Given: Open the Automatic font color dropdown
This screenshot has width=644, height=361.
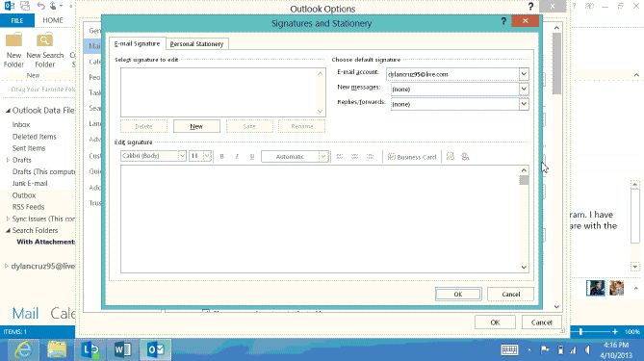Looking at the screenshot, I should pos(323,157).
